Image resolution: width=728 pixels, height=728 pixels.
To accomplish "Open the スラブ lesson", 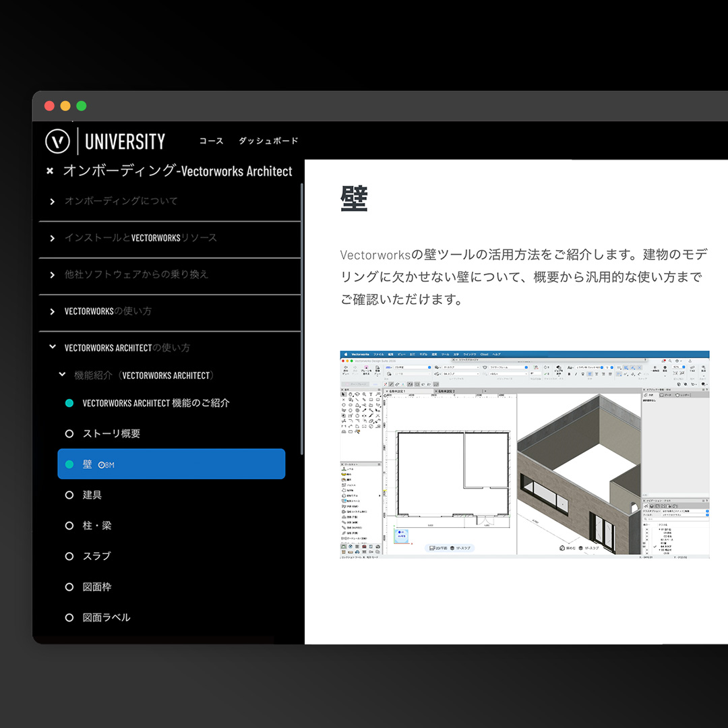I will pyautogui.click(x=96, y=556).
